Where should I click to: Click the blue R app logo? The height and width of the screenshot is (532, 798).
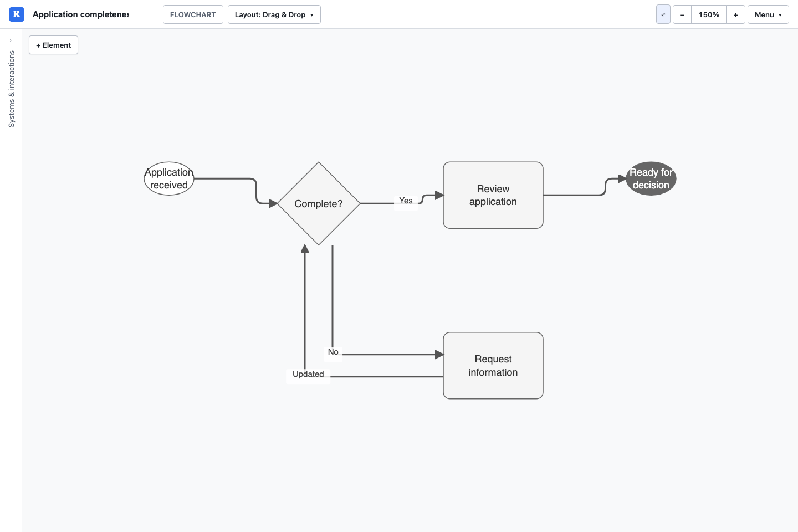[17, 14]
